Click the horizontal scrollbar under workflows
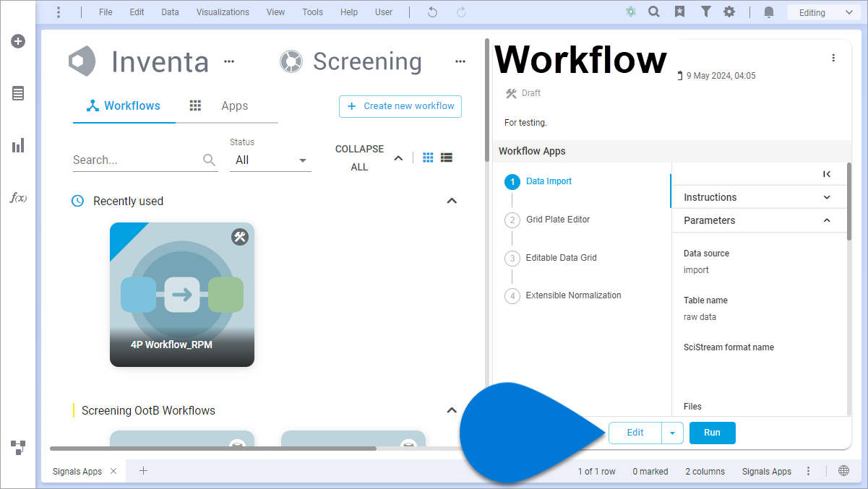 point(213,449)
